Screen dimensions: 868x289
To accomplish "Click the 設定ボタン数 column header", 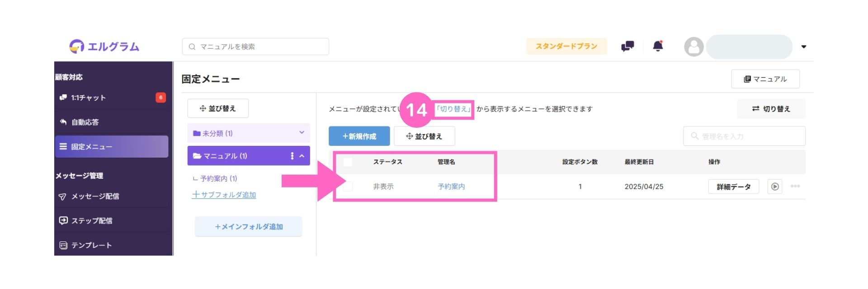I will point(580,162).
